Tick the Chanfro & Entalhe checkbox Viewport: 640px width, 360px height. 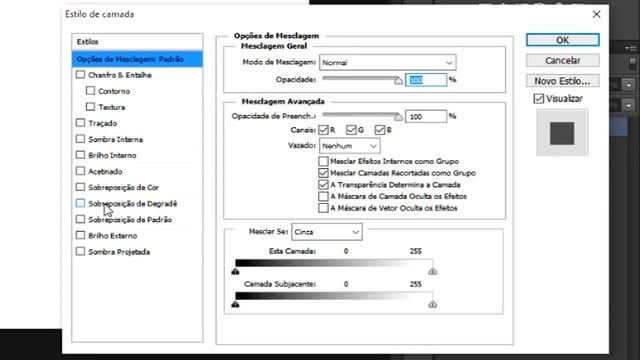click(80, 75)
